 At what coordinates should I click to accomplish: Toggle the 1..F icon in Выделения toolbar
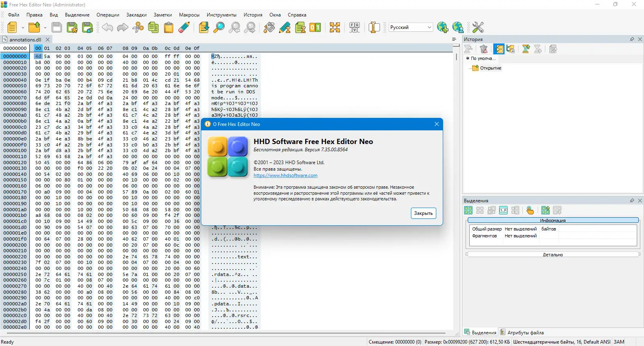503,210
